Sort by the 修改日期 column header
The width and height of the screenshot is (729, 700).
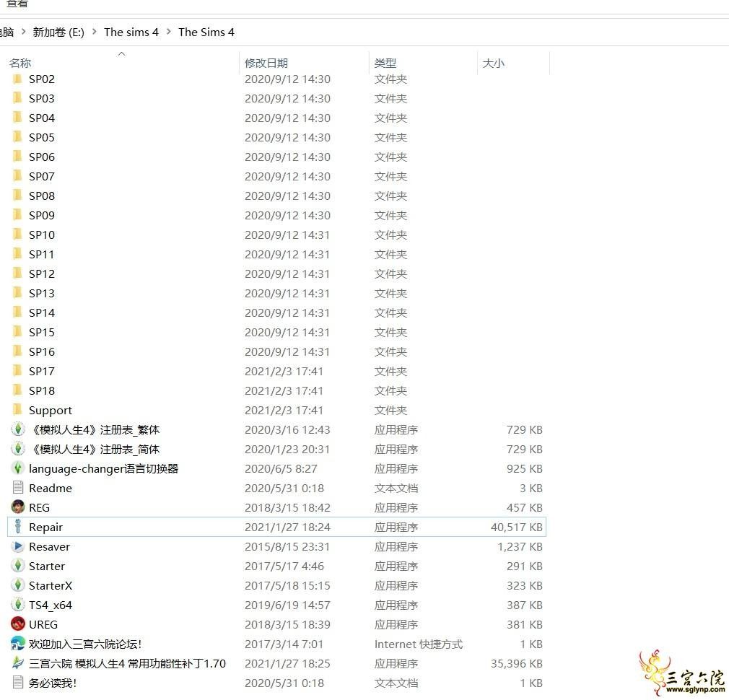pyautogui.click(x=266, y=63)
